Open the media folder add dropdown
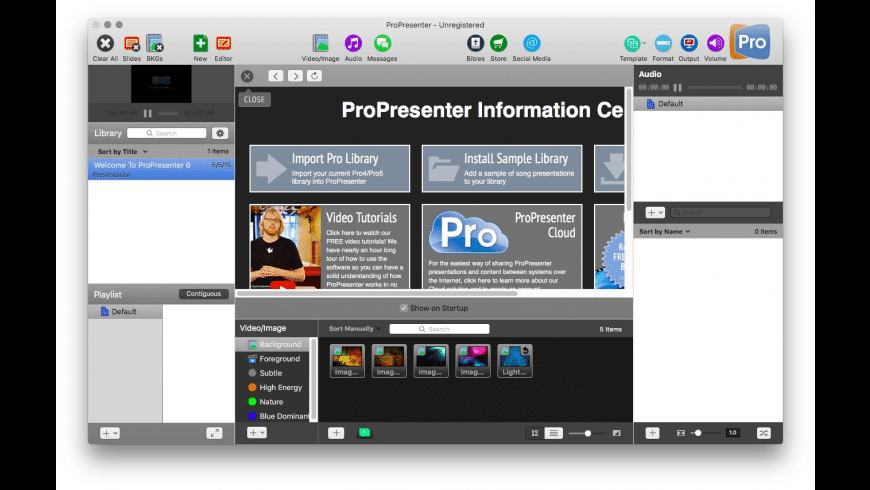Screen dimensions: 870x490 coord(256,432)
